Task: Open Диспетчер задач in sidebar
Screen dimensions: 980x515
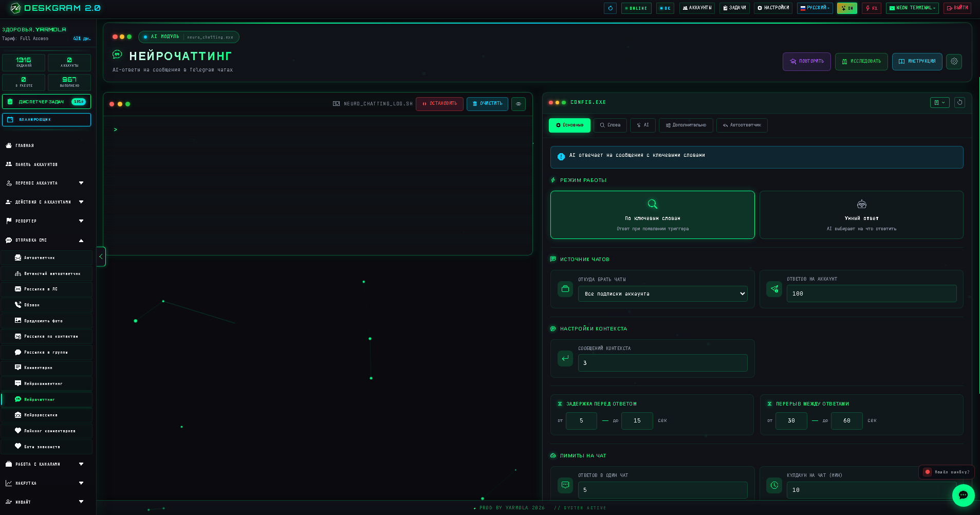Action: (46, 102)
